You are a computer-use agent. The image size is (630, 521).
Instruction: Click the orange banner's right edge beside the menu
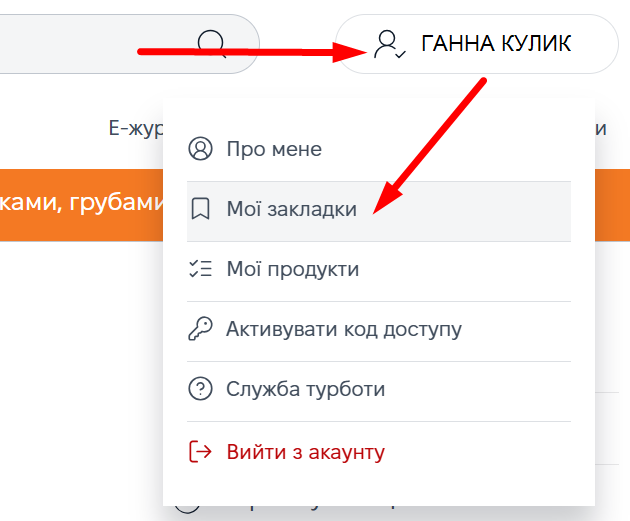(612, 204)
